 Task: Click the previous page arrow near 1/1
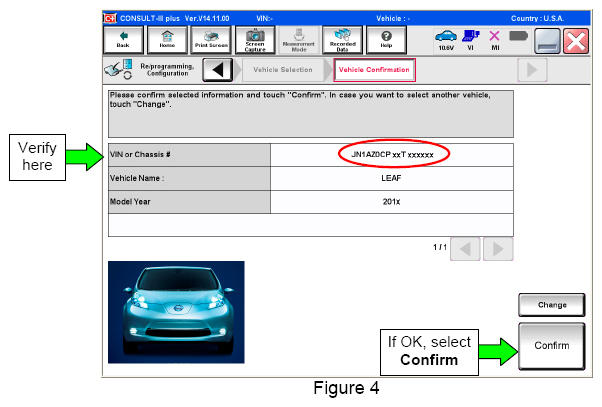(465, 249)
